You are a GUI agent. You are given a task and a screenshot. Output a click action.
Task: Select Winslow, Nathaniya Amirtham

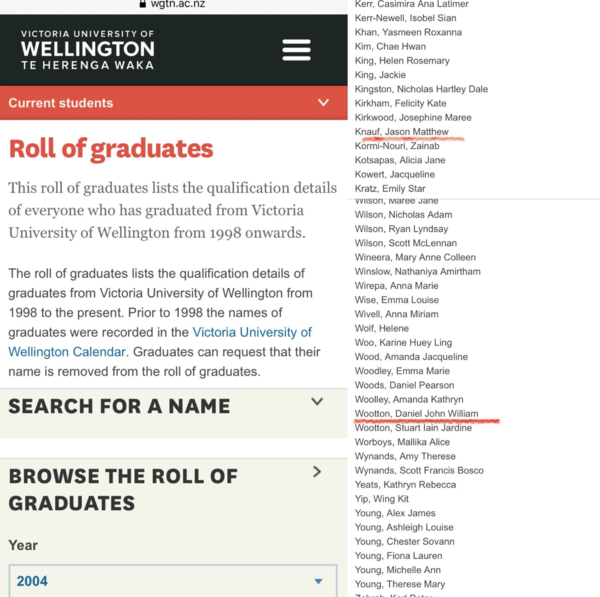(x=417, y=271)
